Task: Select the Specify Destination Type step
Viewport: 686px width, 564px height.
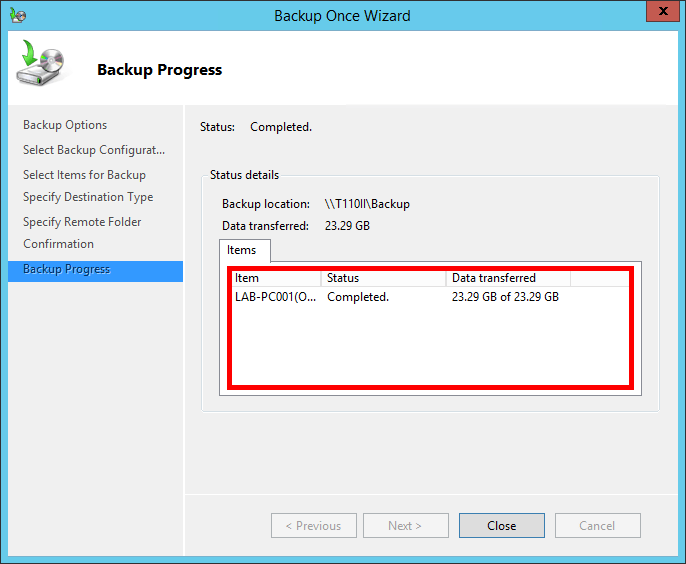Action: 88,197
